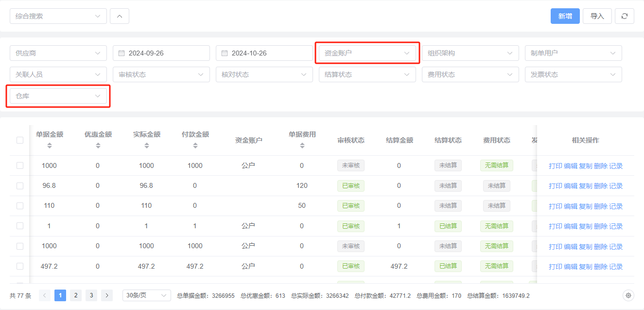Click the end date 2024-10-26 field
Screen dimensions: 644x310
264,53
